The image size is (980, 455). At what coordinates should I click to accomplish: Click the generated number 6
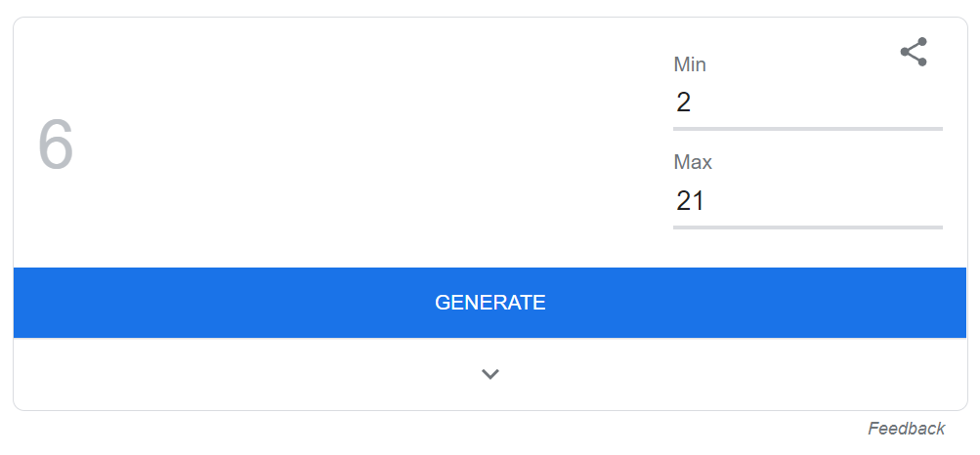pyautogui.click(x=56, y=145)
